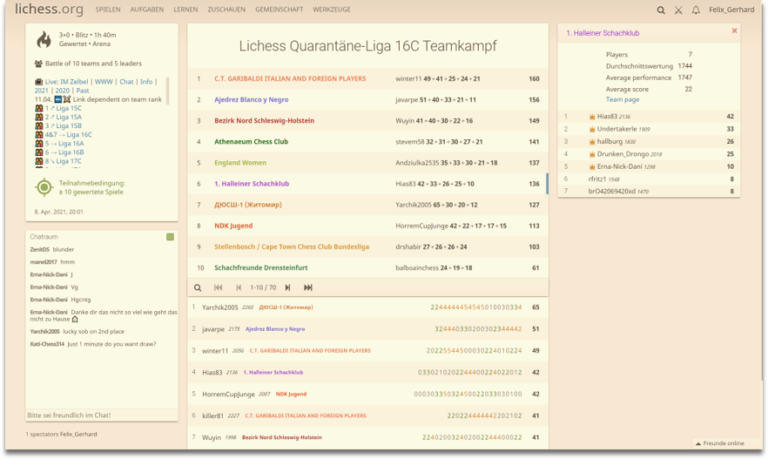Screen dimensions: 768x459
Task: Open Kati-Chess314 chat username
Action: [47, 344]
